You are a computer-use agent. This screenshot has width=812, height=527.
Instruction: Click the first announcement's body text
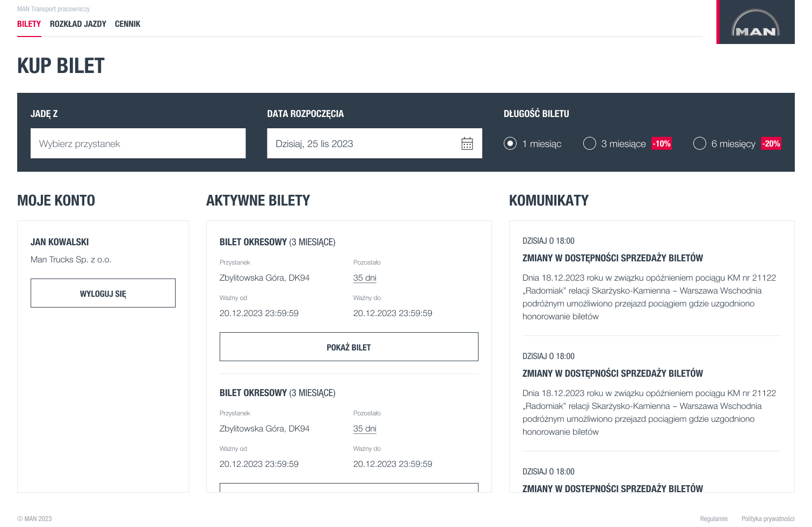point(649,297)
